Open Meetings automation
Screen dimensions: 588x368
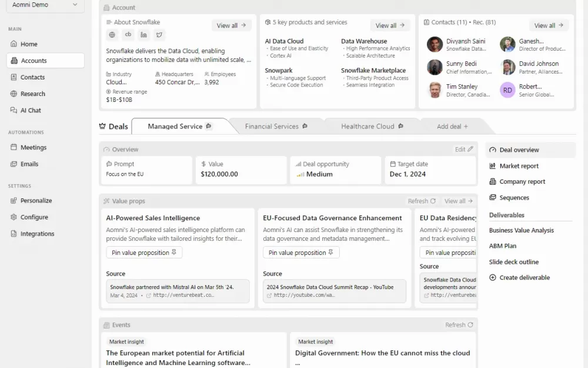[45, 147]
